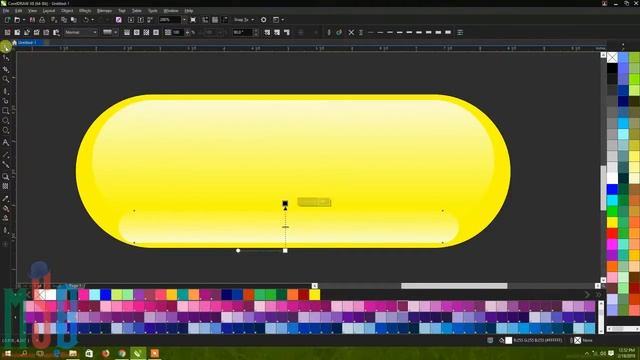Select the Zoom tool in the toolbox
The width and height of the screenshot is (640, 360).
(x=6, y=80)
